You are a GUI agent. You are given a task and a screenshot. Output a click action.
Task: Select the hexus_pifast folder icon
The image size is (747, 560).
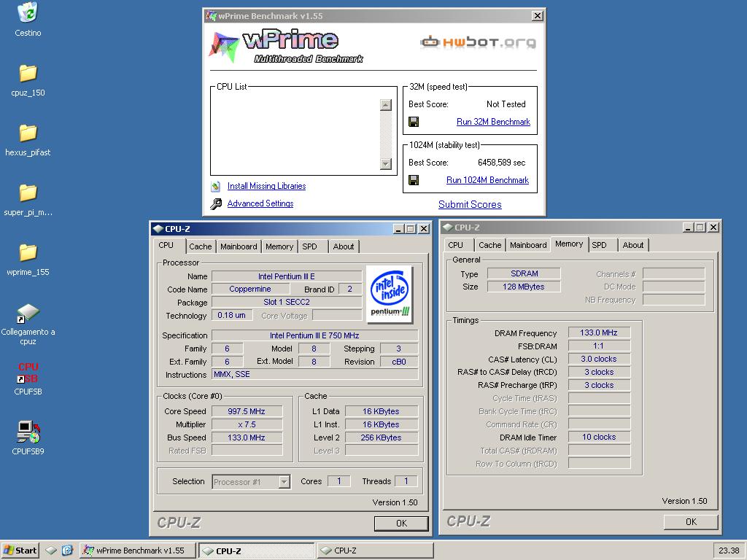click(x=28, y=133)
